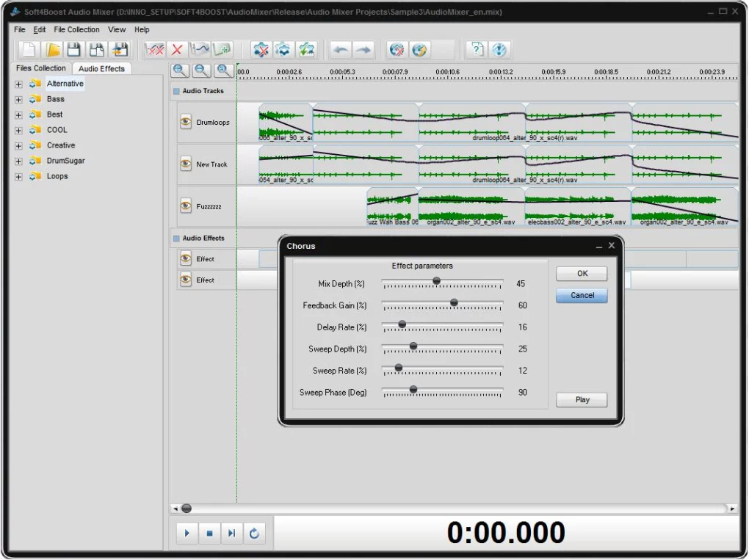Expand the Creative collection folder
The width and height of the screenshot is (749, 560).
pyautogui.click(x=18, y=145)
